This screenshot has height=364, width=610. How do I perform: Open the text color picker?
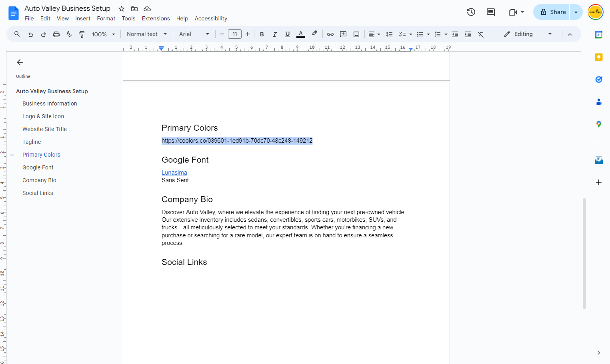point(301,34)
